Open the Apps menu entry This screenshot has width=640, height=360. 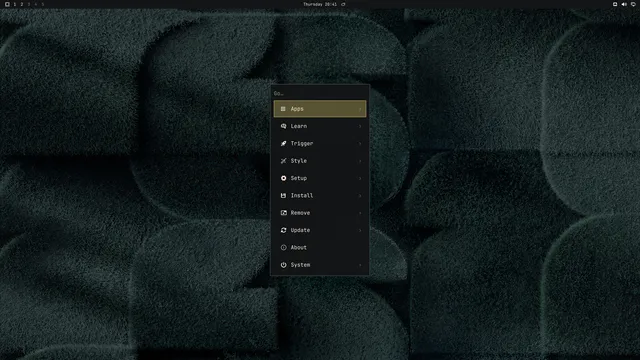320,109
